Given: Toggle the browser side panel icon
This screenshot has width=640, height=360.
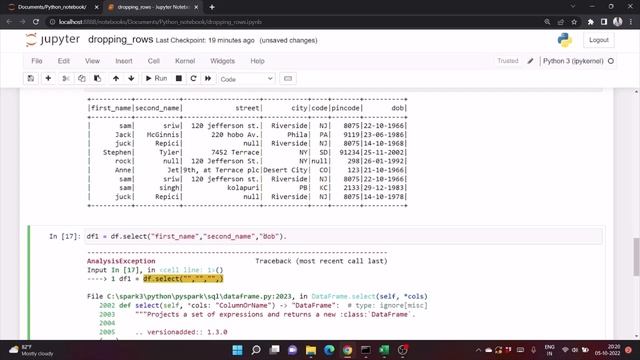Looking at the screenshot, I should (x=604, y=22).
